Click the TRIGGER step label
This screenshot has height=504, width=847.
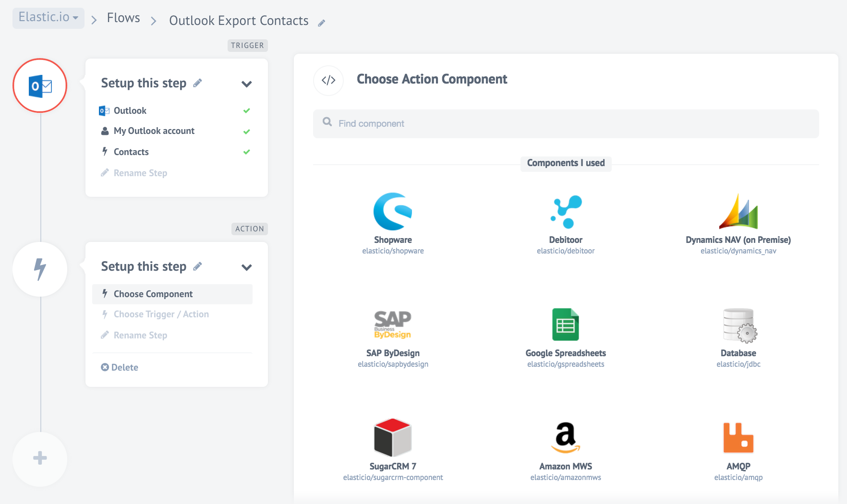247,46
